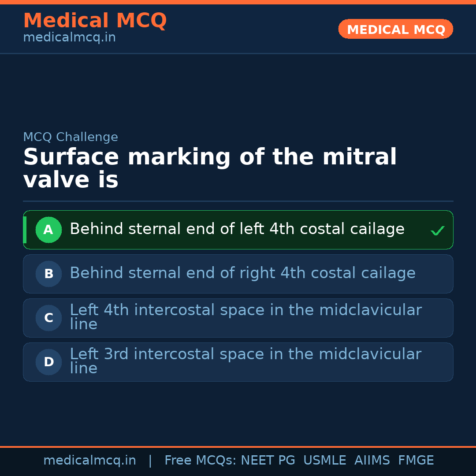The image size is (476, 476).
Task: Select answer 'Behind sternal end of left 4th'
Action: (x=237, y=229)
